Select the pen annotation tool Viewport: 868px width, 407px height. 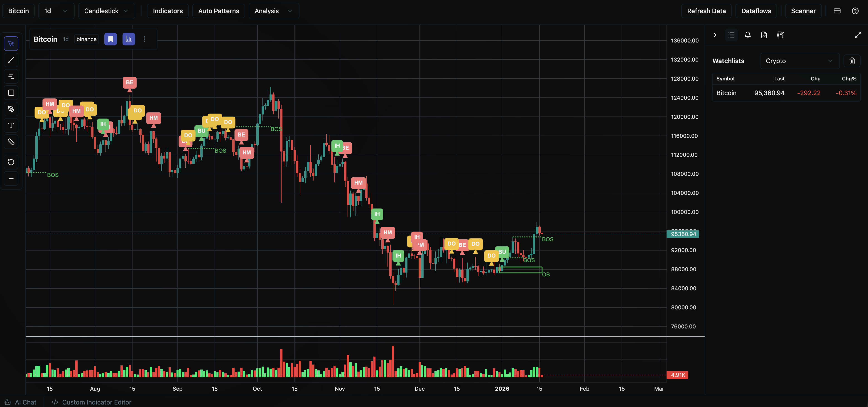click(x=11, y=109)
